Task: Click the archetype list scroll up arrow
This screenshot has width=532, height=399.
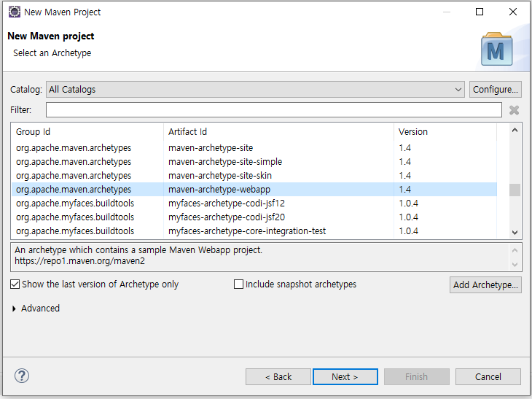Action: 515,130
